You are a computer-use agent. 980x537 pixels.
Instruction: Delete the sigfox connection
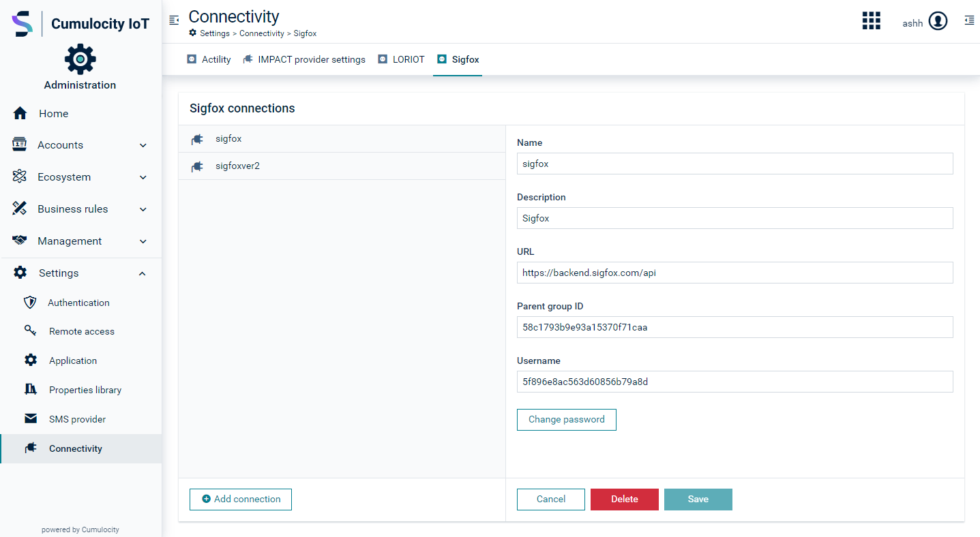click(x=625, y=500)
